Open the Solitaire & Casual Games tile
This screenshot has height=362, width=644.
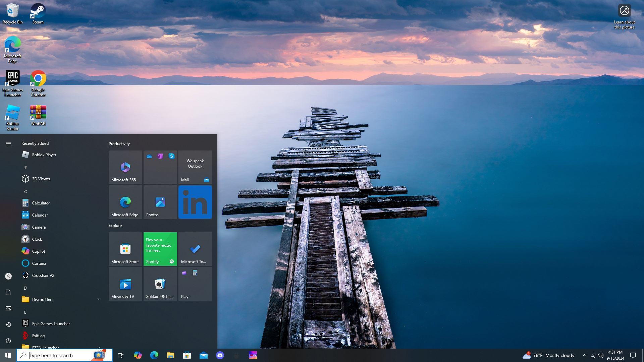tap(160, 284)
